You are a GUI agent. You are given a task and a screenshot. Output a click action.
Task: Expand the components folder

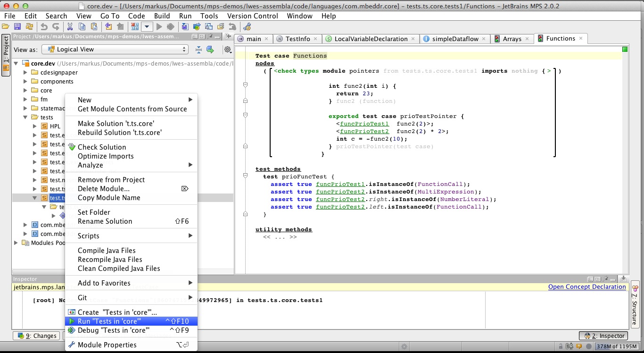[25, 82]
